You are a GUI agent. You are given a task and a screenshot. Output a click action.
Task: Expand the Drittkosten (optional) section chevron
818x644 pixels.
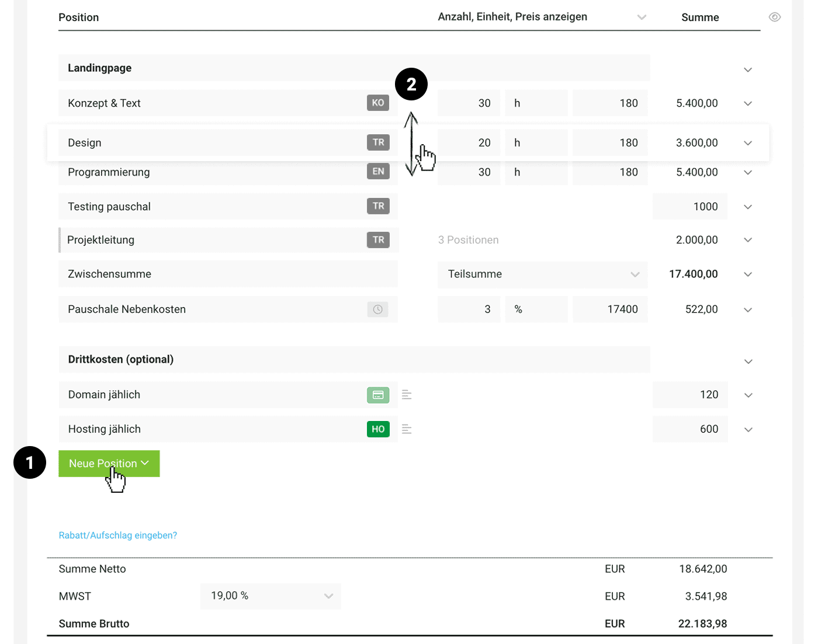[748, 361]
